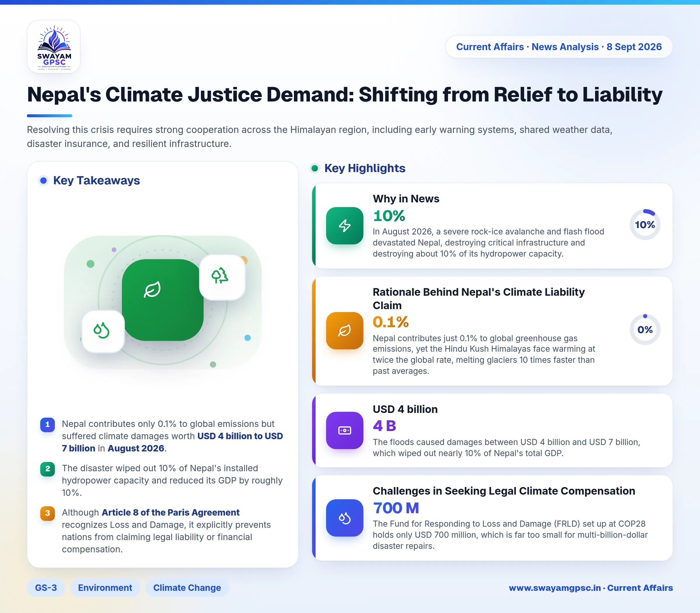Click the blue dot beside Key Takeaways

click(43, 180)
